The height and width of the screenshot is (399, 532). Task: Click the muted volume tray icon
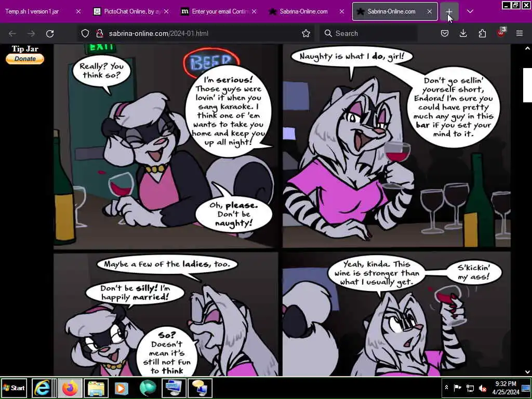coord(482,388)
